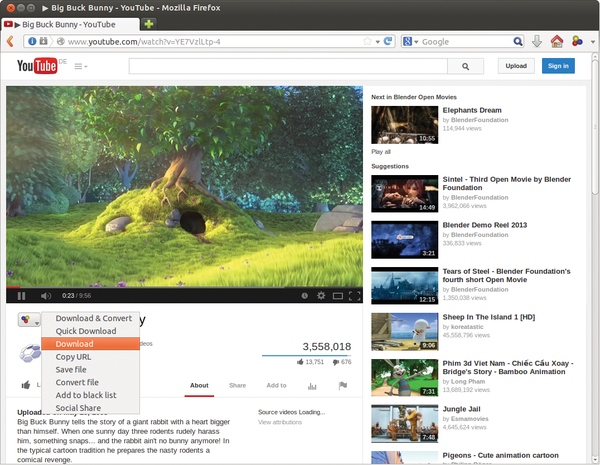Click the Video DownloadHelper toolbar balls icon
The width and height of the screenshot is (600, 465).
577,41
